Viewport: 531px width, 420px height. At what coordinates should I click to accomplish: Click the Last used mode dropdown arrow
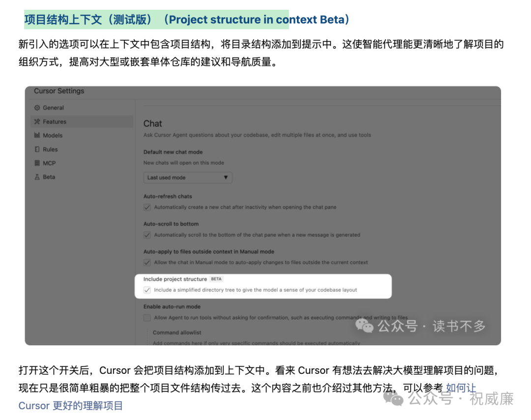[x=226, y=177]
